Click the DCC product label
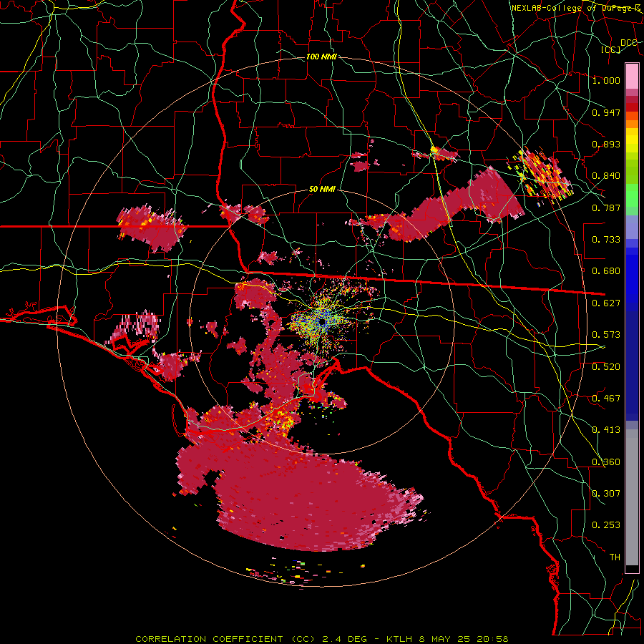The width and height of the screenshot is (644, 644). click(x=628, y=42)
